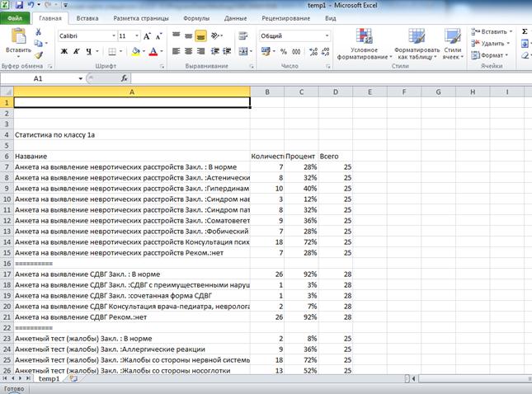Viewport: 532px width, 394px height.
Task: Click the Insert Function fx icon
Action: pyautogui.click(x=125, y=78)
